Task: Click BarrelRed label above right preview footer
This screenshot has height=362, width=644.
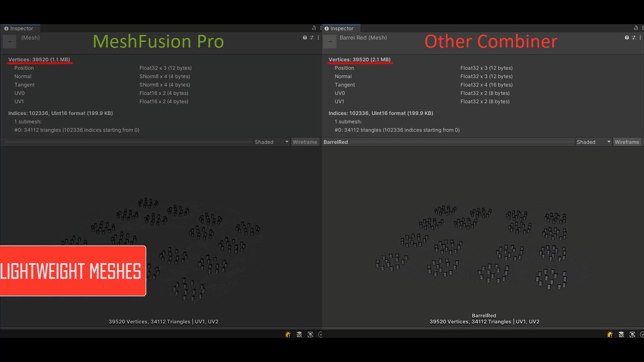Action: (x=484, y=315)
